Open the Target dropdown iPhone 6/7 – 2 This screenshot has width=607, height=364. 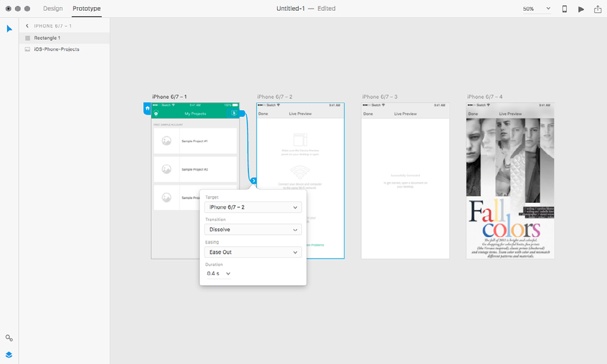(253, 207)
